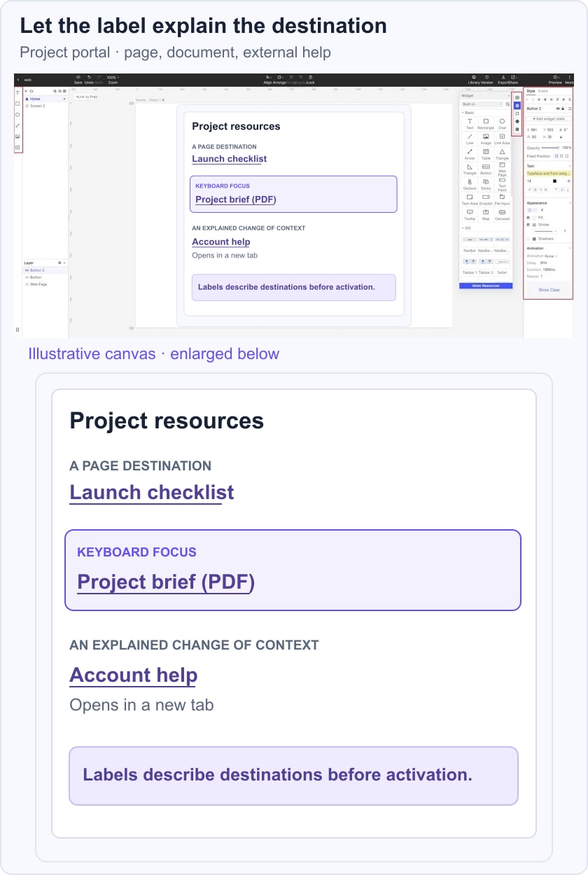Viewport: 588px width, 875px height.
Task: Toggle the Stroke checkbox under Appearance
Action: (528, 225)
